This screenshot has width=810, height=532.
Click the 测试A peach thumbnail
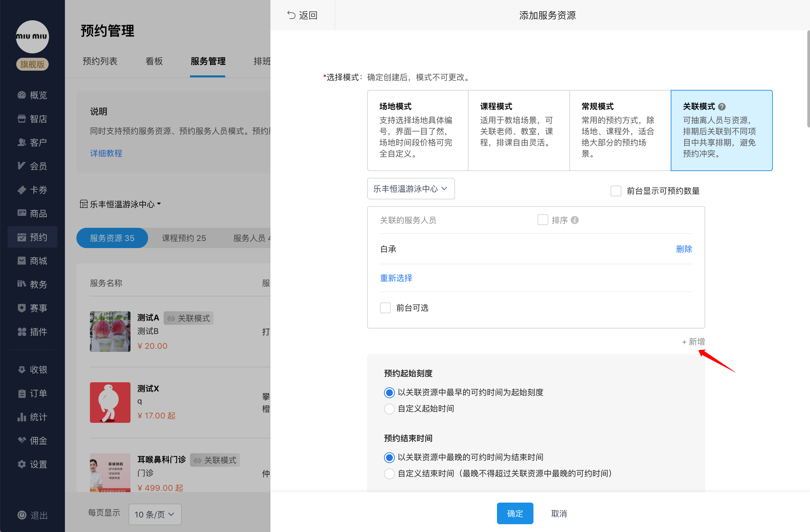110,332
